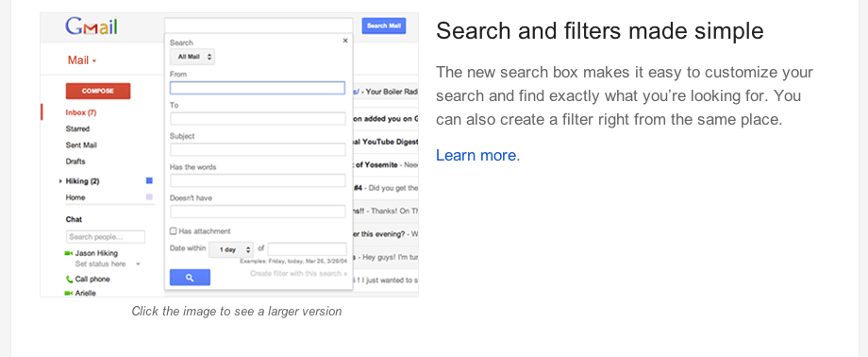Click the Chat section heading
Image resolution: width=868 pixels, height=357 pixels.
click(74, 219)
